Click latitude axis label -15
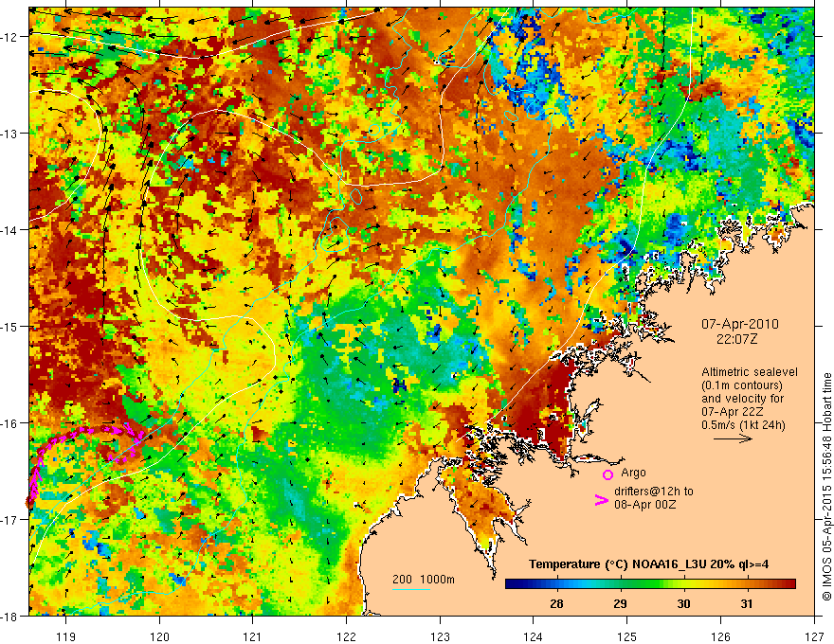The image size is (834, 644). click(x=10, y=326)
